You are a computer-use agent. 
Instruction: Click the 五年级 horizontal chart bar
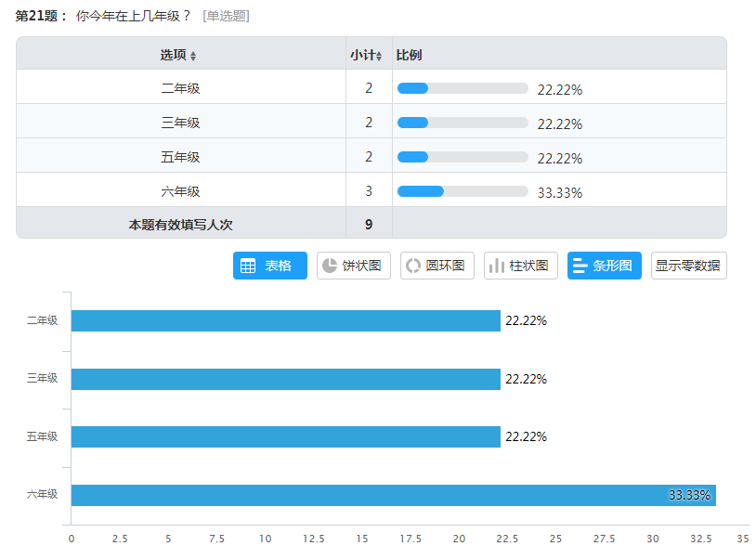286,437
